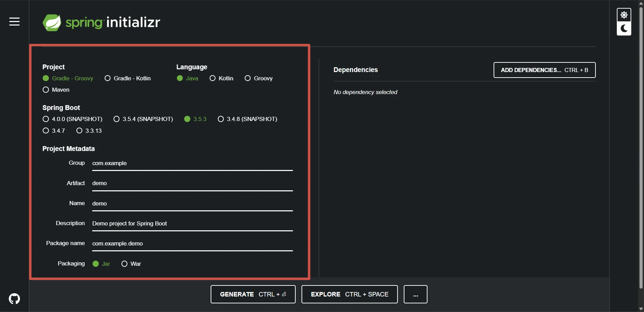Click the Explore project button
This screenshot has height=312, width=644.
[x=350, y=294]
